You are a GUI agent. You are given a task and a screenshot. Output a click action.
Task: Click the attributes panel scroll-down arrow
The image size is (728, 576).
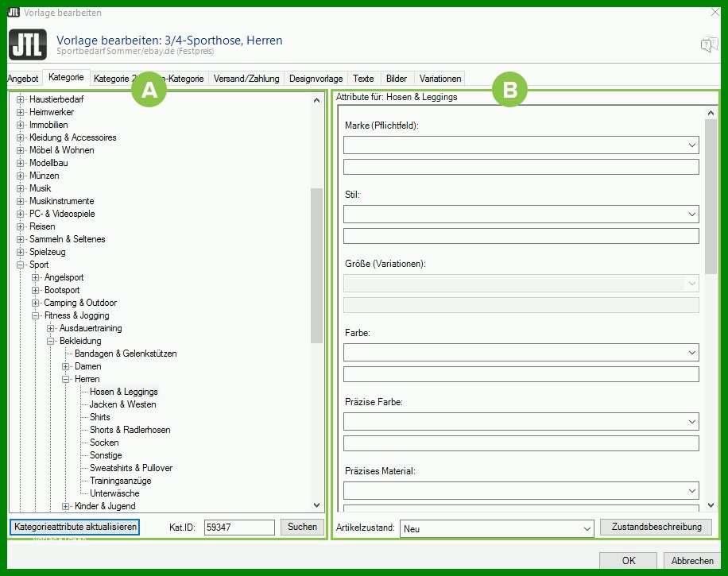(711, 505)
